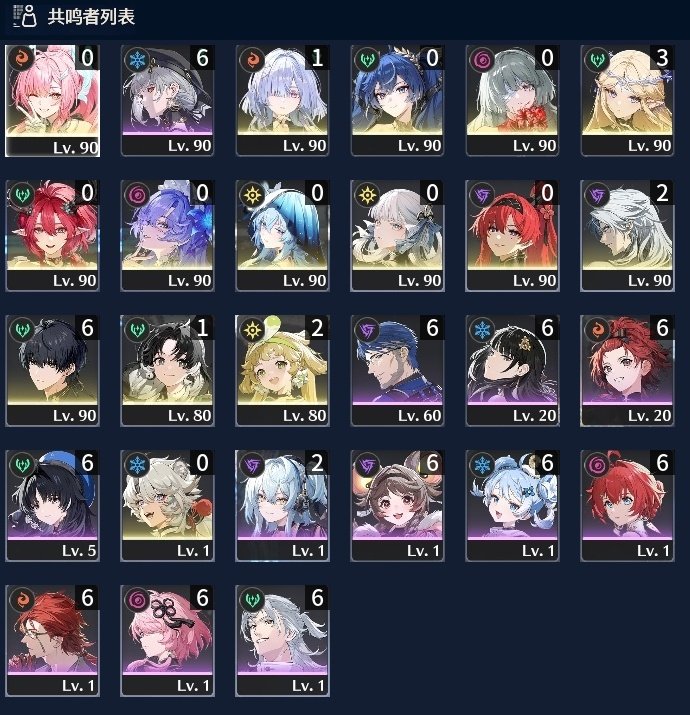Click the 共鸣者列表 header person icon
Viewport: 690px width, 715px height.
point(24,16)
